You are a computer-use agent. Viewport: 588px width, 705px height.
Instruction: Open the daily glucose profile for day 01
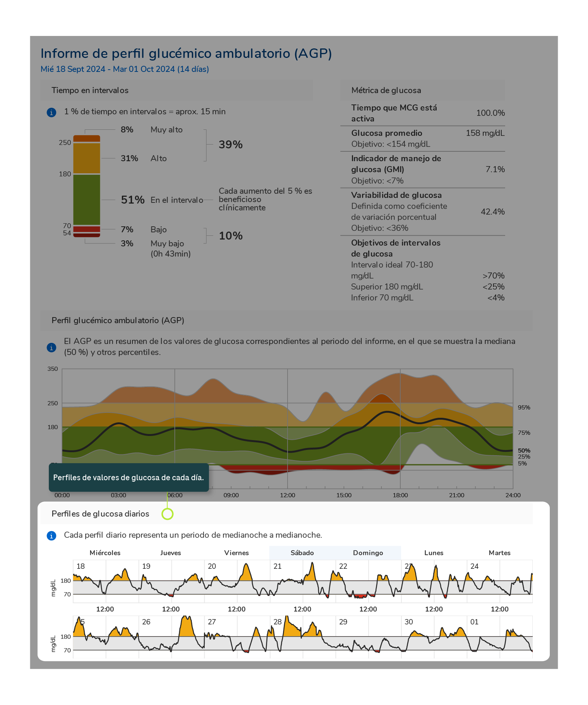[x=500, y=637]
